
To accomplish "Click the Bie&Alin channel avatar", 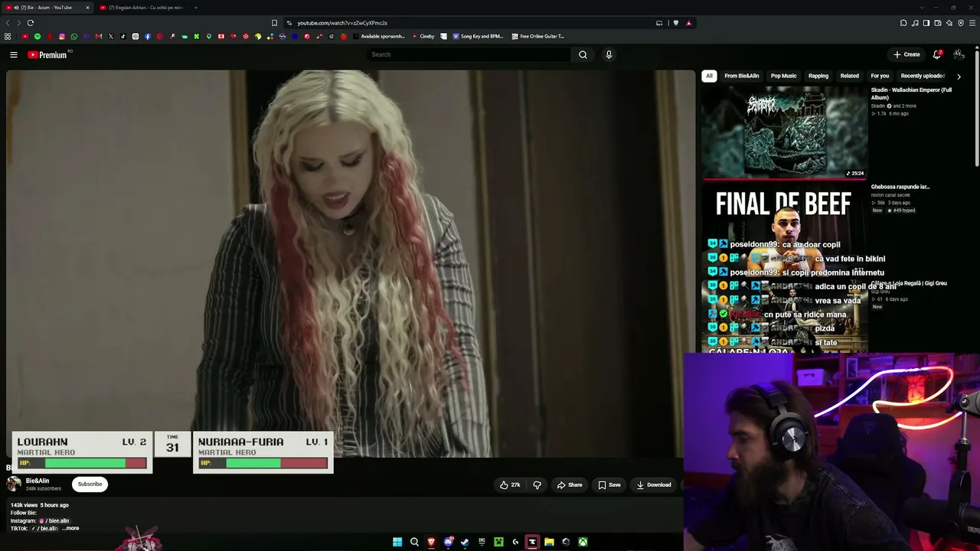I will [x=14, y=484].
